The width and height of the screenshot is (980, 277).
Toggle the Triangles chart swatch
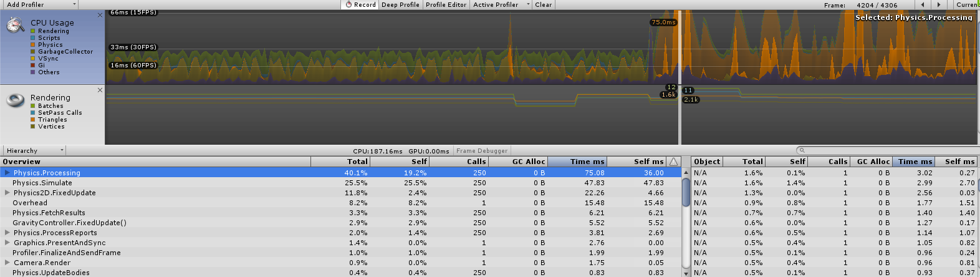33,120
